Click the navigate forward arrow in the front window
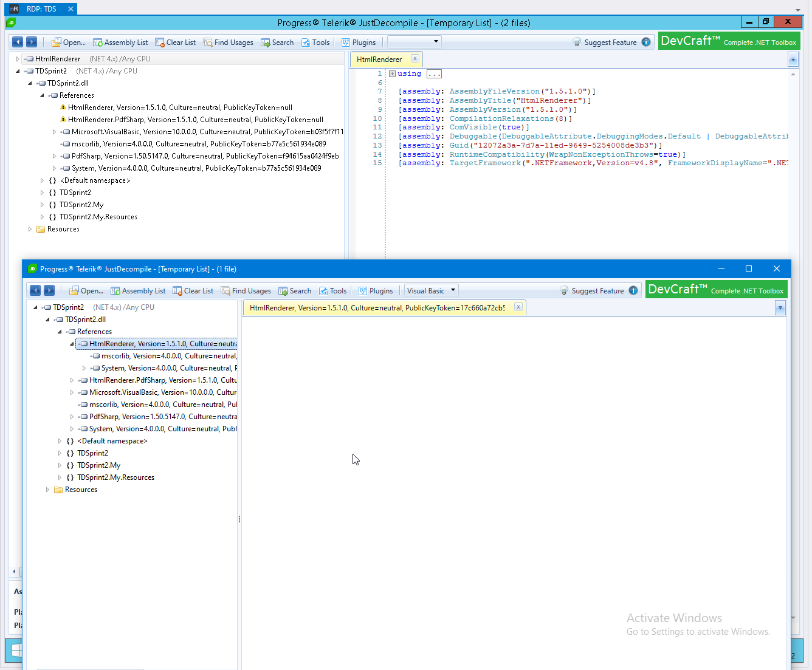Screen dimensions: 812x670 pos(49,290)
